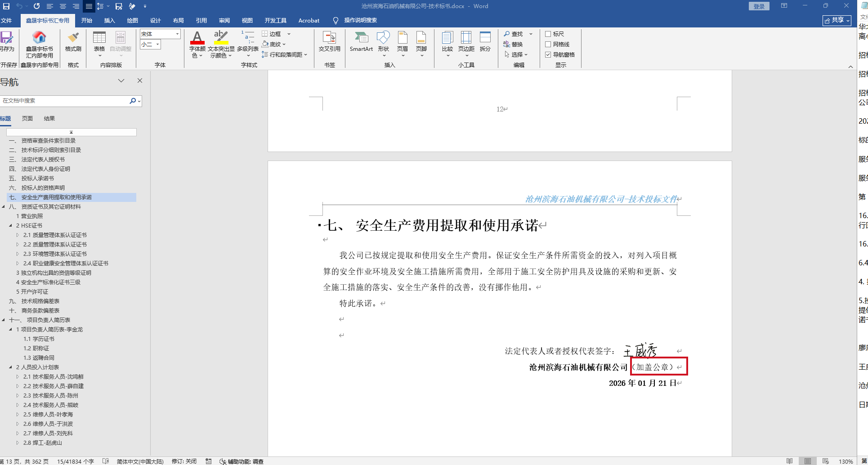Viewport: 868px width, 465px height.
Task: Click the 查找 find button
Action: pos(514,34)
